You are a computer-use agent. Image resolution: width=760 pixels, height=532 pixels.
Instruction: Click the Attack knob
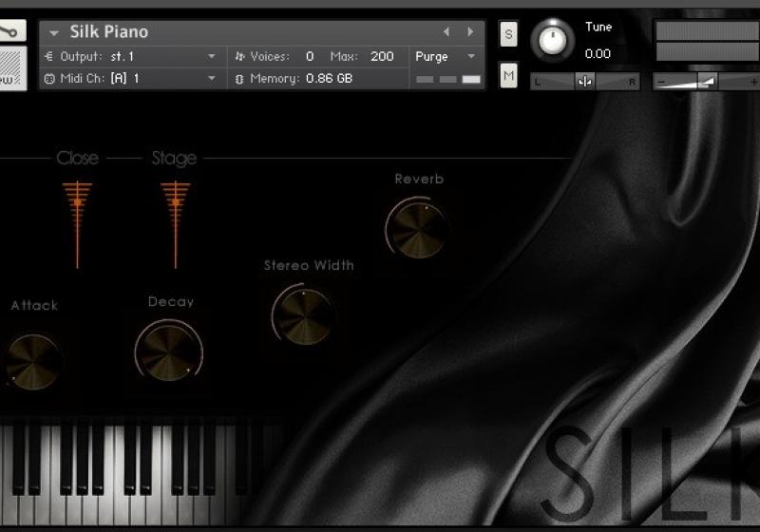33,362
